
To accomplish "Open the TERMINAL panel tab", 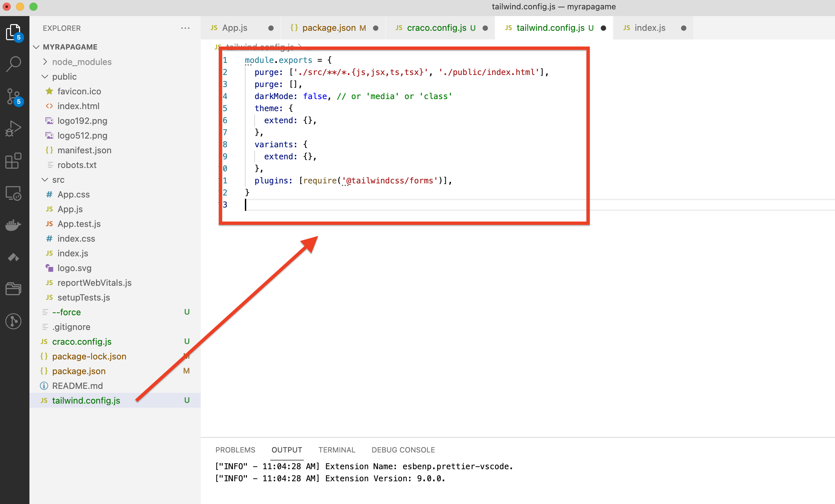I will click(337, 450).
